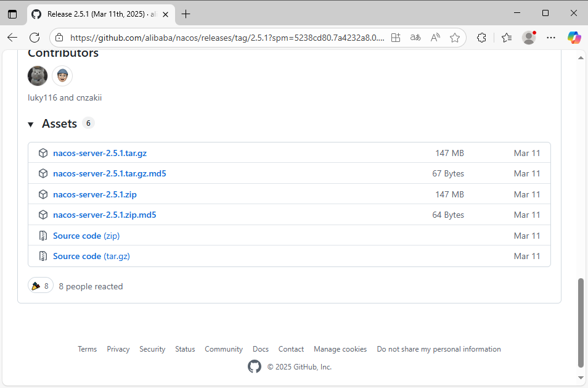Close the Release 2.5.1 tab
Image resolution: width=588 pixels, height=388 pixels.
point(165,14)
